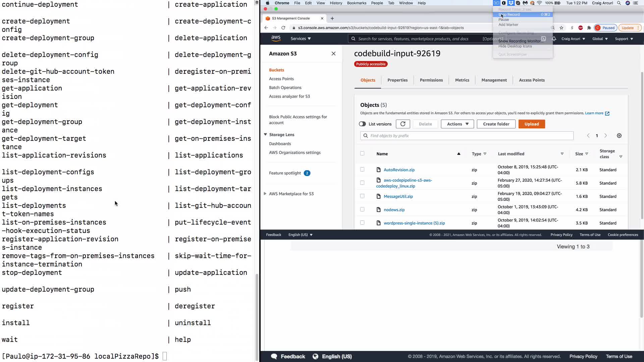The width and height of the screenshot is (644, 362).
Task: Open the Services dropdown menu
Action: [301, 39]
